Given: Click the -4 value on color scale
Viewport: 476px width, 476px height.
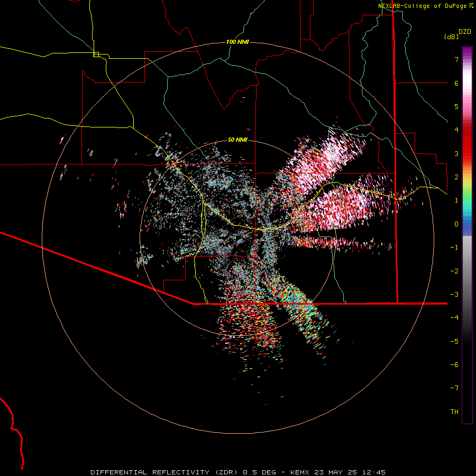Looking at the screenshot, I should [454, 318].
